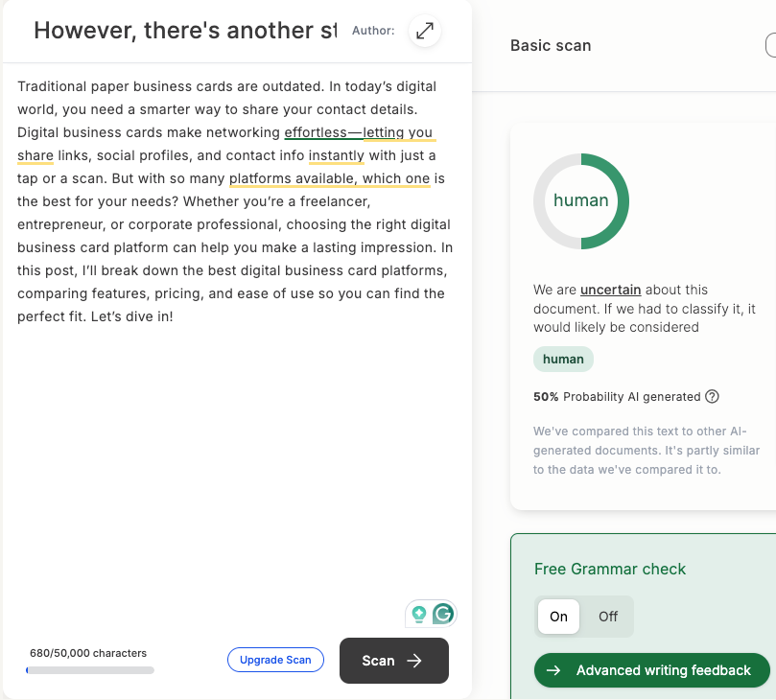Image resolution: width=776 pixels, height=700 pixels.
Task: Click the character count progress bar
Action: (90, 670)
